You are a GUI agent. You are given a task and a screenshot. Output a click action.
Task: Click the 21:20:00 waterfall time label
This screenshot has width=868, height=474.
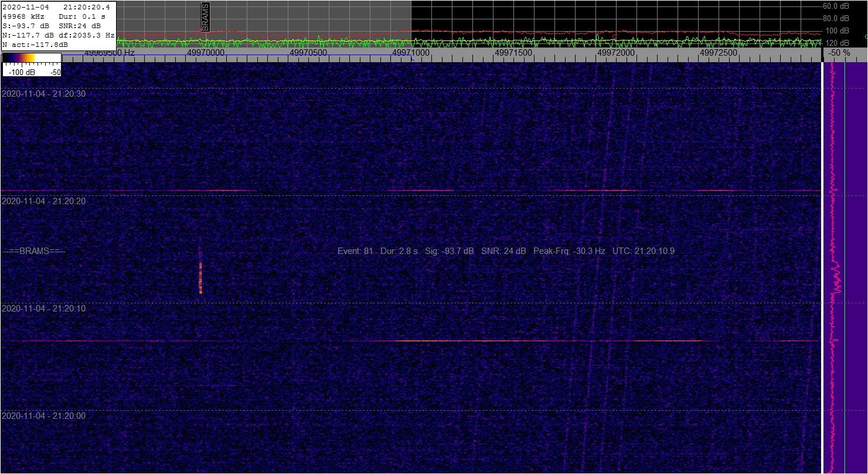pyautogui.click(x=44, y=416)
